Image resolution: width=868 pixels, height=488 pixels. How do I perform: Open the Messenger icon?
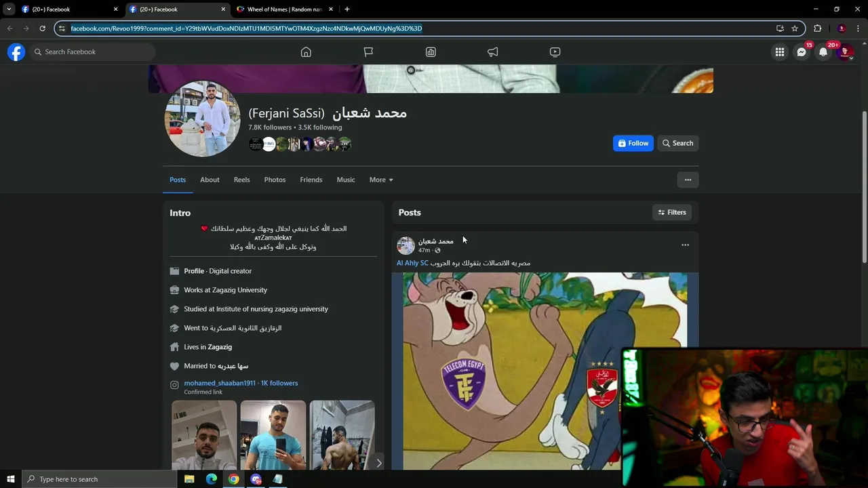click(x=802, y=52)
